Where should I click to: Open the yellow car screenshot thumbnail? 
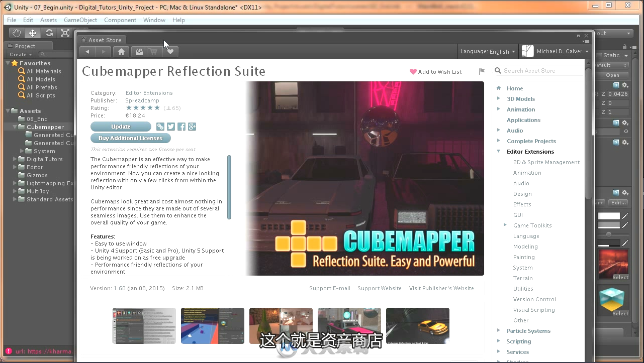(x=418, y=326)
